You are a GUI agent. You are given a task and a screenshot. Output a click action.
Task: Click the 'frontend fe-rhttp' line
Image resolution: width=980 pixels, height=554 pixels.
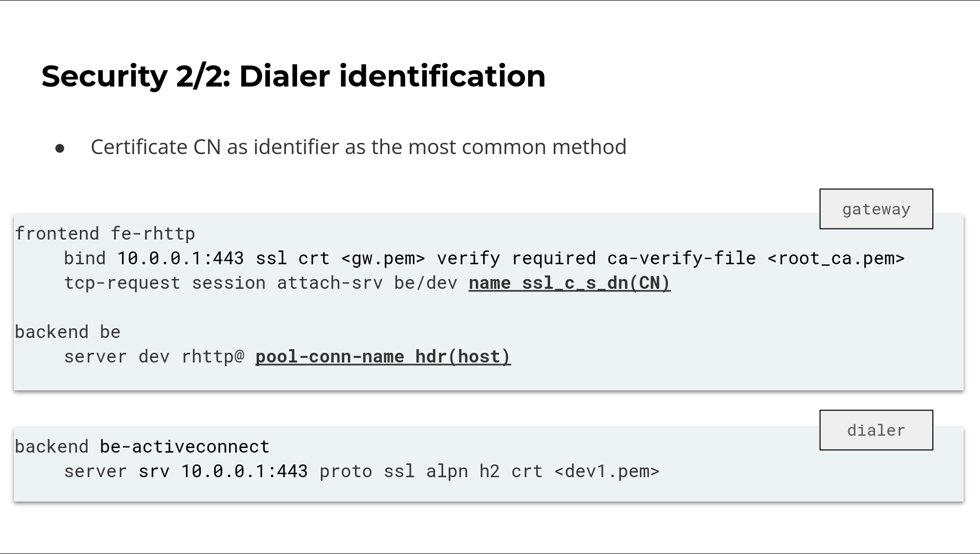[x=105, y=234]
